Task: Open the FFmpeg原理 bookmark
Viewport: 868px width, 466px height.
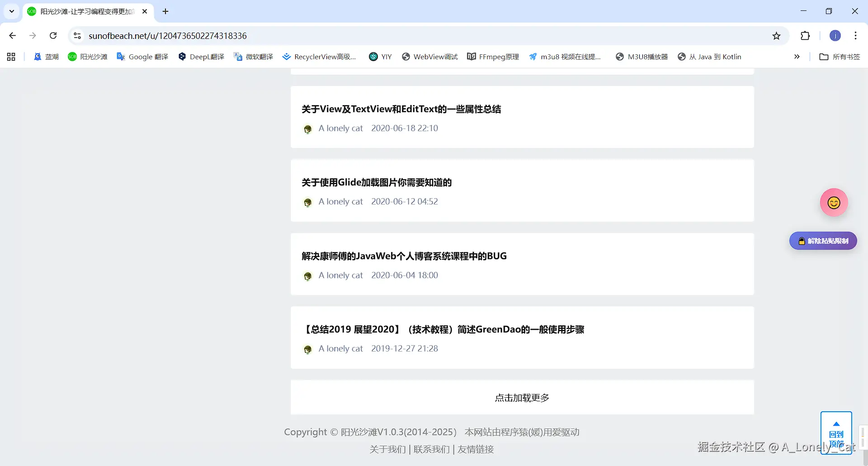Action: [493, 57]
